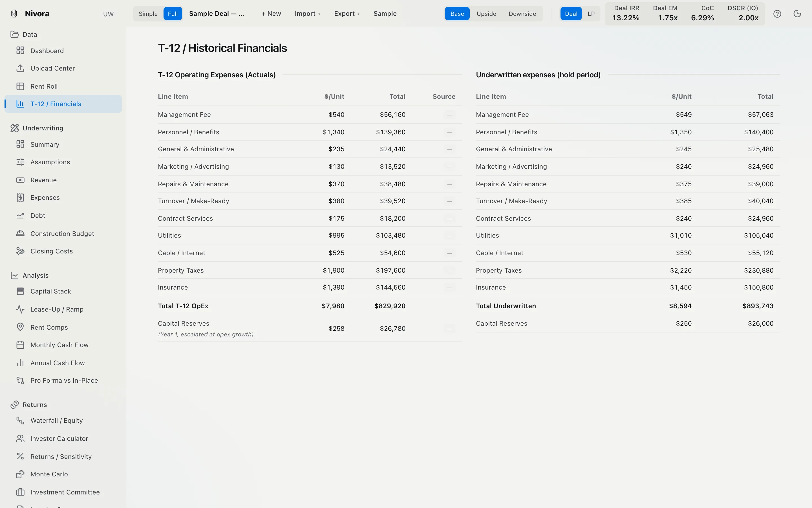Open Investment Committee link
The image size is (812, 508).
(x=63, y=492)
